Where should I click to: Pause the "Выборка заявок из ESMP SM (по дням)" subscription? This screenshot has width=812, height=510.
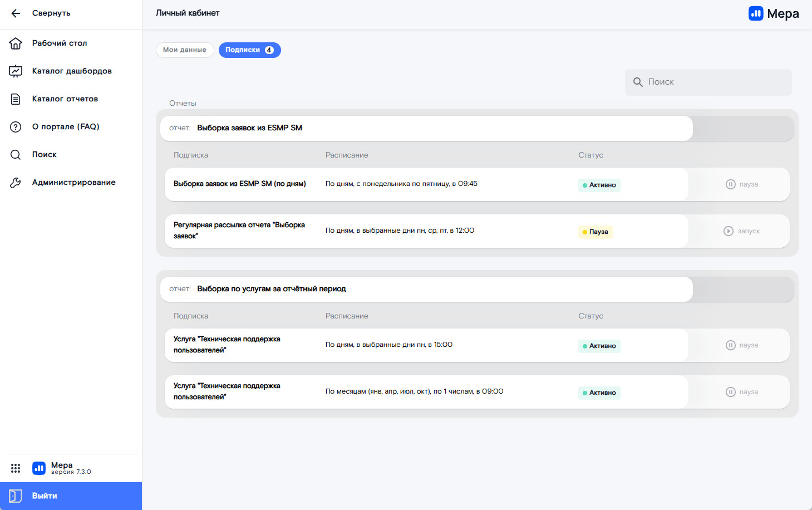[x=742, y=184]
